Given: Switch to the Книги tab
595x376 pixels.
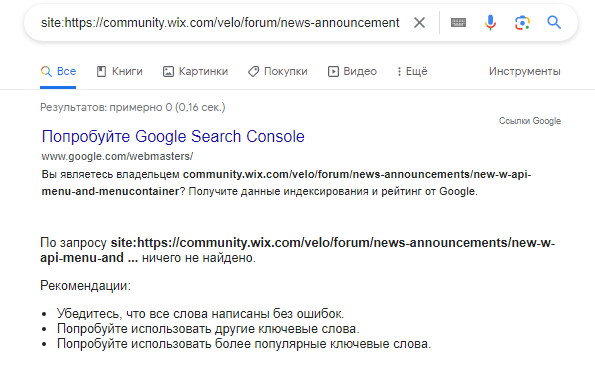Looking at the screenshot, I should tap(120, 71).
